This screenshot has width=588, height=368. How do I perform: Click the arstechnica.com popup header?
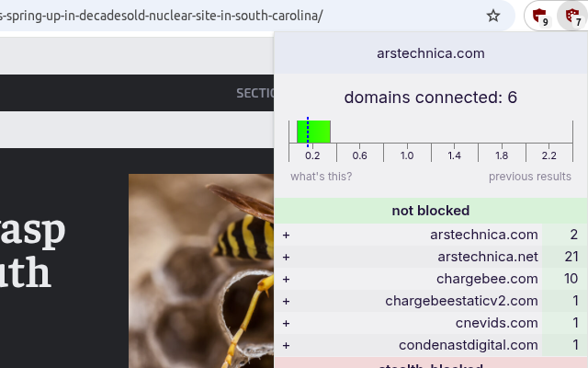431,53
